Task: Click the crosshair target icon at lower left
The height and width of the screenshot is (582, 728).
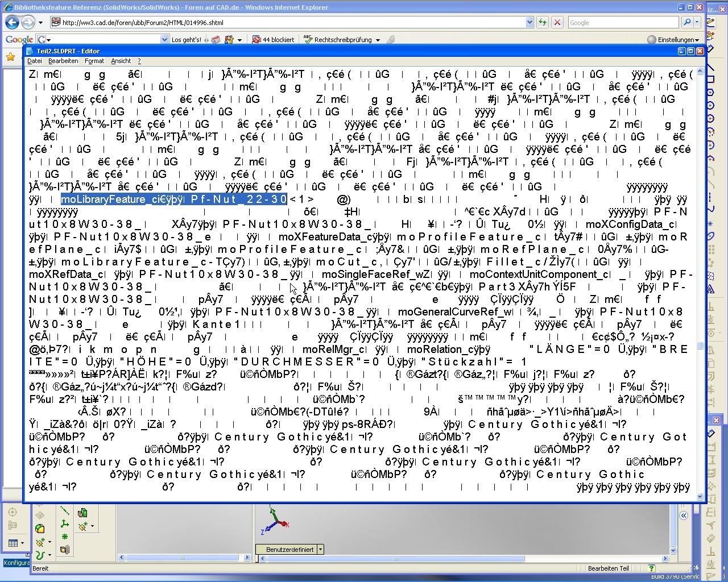Action: (x=13, y=512)
